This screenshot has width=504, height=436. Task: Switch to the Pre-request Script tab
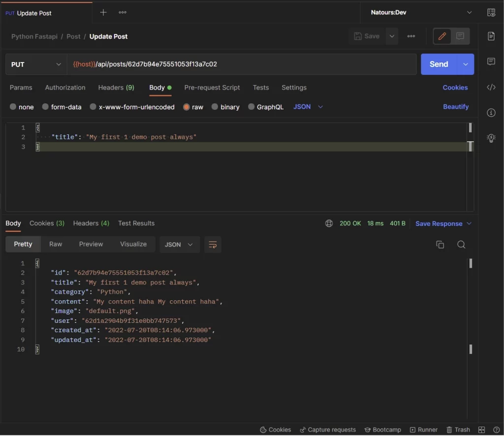coord(212,87)
